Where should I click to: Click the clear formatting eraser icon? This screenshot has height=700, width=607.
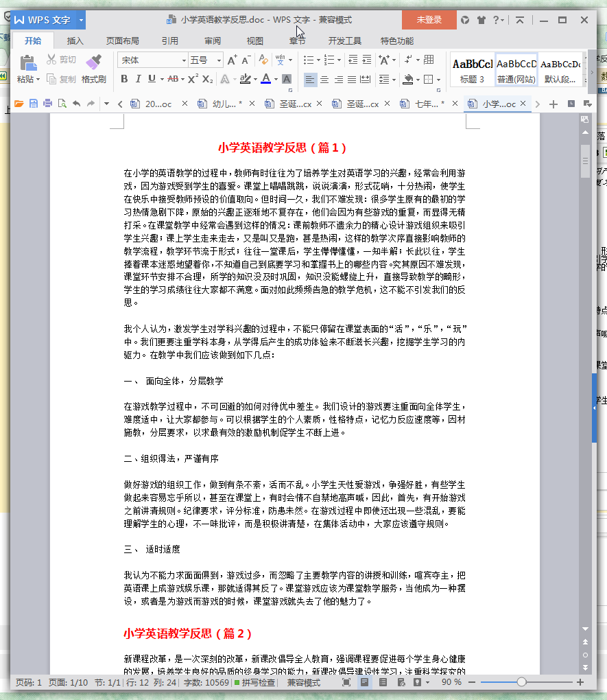pos(263,60)
